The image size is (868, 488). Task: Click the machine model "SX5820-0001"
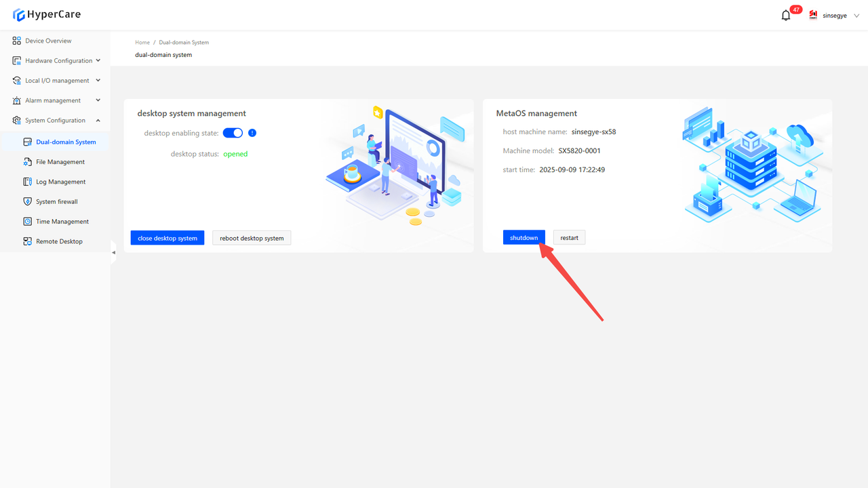[x=580, y=150]
